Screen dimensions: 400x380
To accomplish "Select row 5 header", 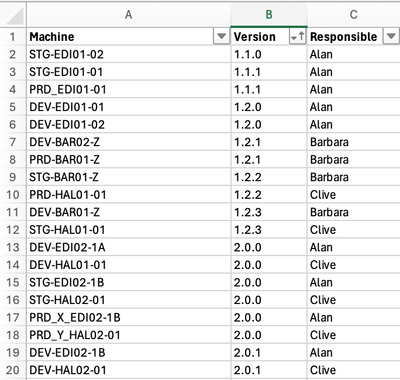I will click(x=13, y=107).
